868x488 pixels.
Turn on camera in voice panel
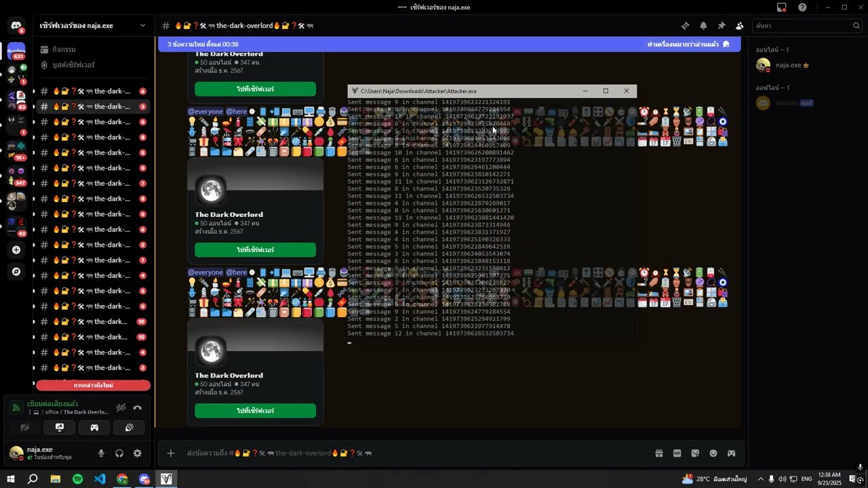coord(25,427)
